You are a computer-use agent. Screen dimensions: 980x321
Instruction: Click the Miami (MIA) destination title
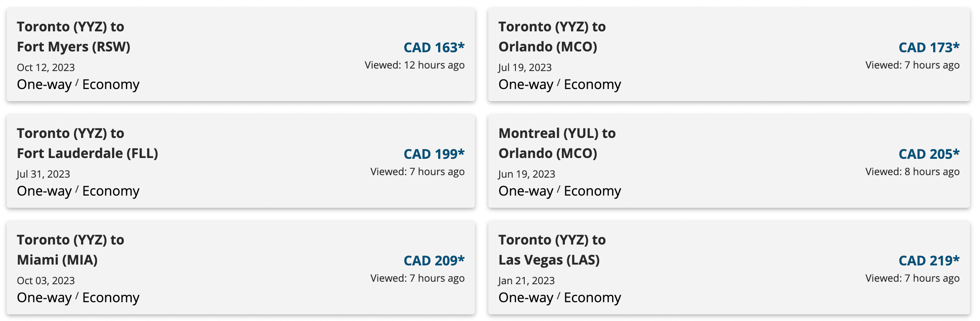(57, 260)
